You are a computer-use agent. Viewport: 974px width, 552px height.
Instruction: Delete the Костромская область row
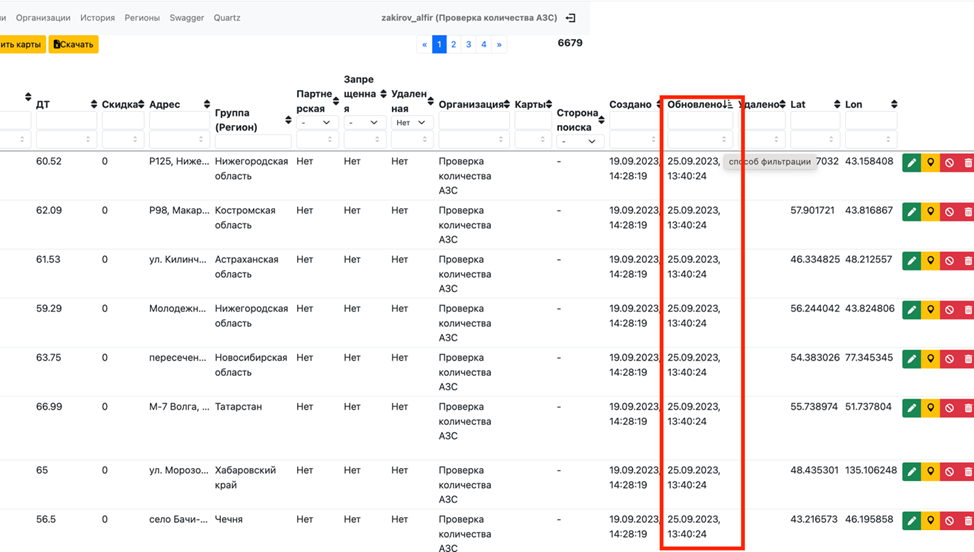click(x=967, y=212)
